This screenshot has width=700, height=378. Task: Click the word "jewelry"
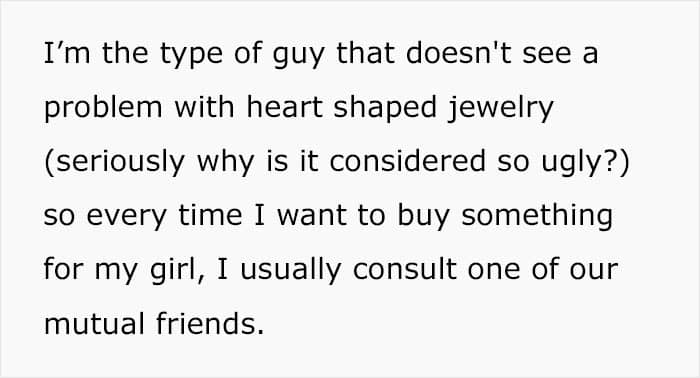[x=500, y=109]
